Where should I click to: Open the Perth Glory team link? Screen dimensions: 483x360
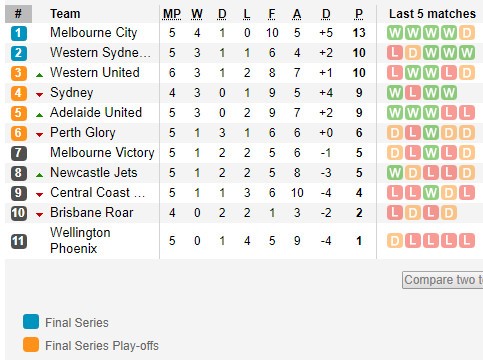coord(83,133)
